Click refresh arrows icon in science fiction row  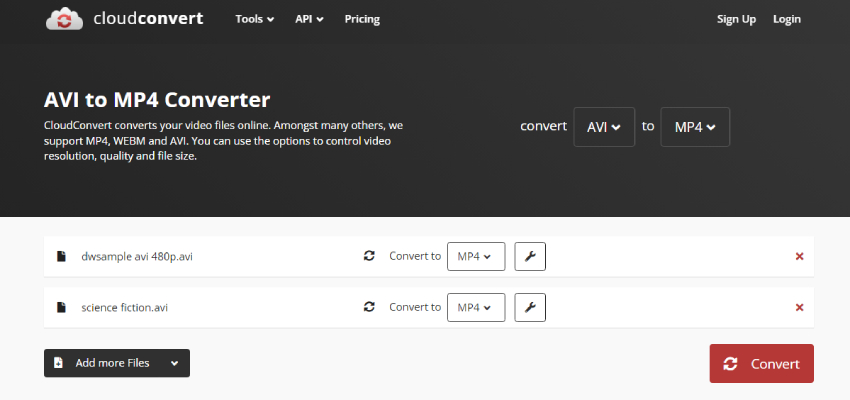(x=369, y=307)
